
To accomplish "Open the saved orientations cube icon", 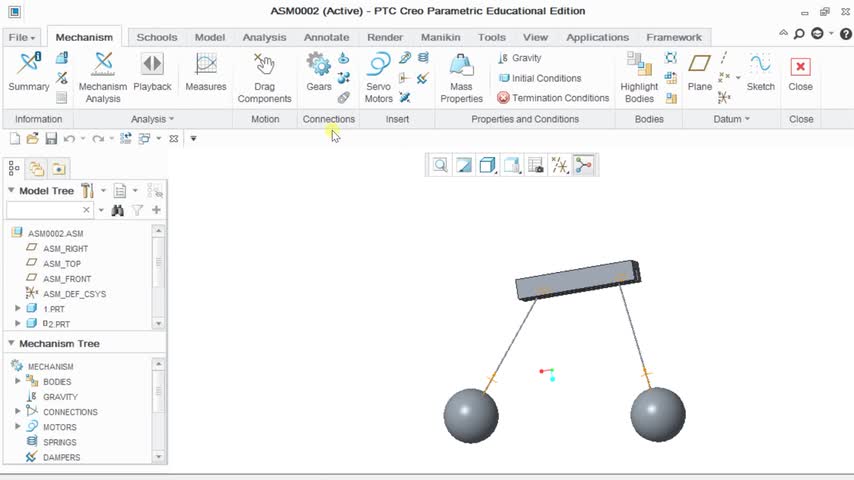I will coord(487,165).
